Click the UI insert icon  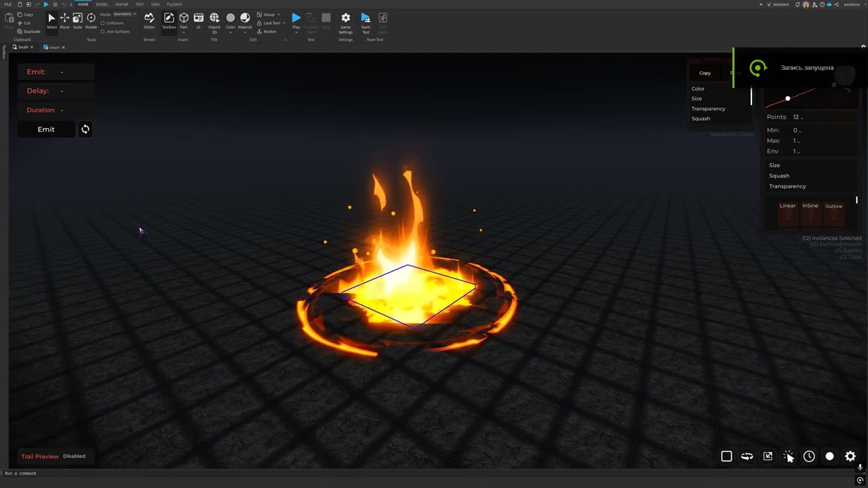coord(199,21)
